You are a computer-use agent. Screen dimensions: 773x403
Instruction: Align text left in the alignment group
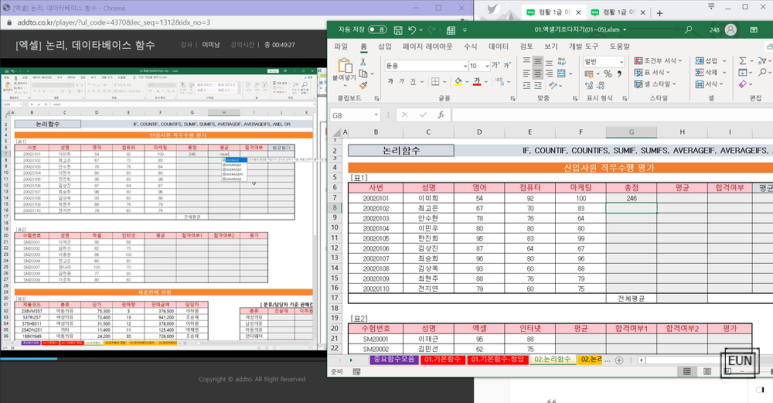tap(527, 73)
